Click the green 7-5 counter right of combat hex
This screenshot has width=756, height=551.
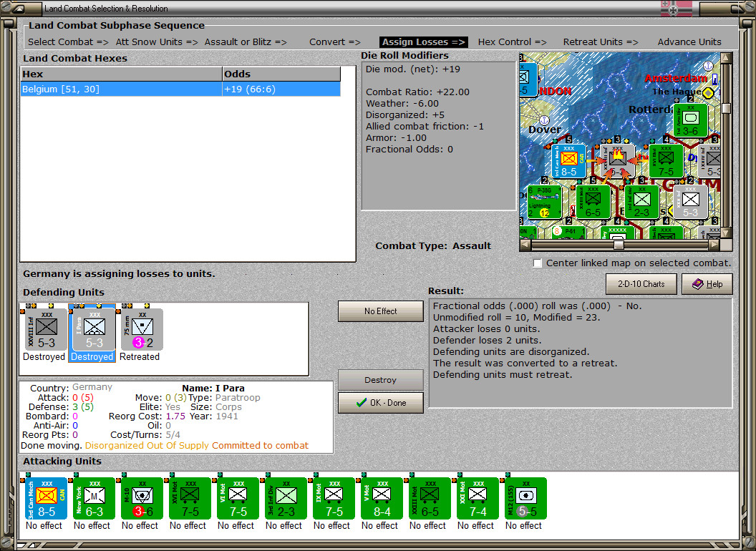666,161
